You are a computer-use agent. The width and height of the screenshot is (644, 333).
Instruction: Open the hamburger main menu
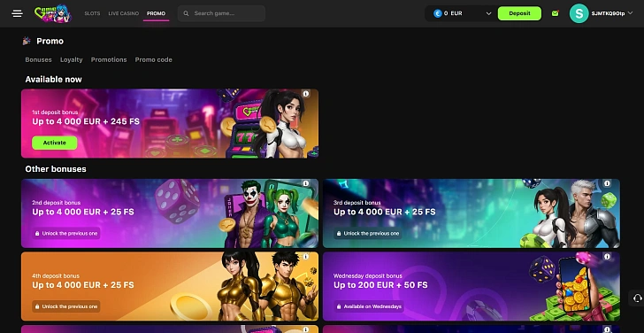click(18, 13)
